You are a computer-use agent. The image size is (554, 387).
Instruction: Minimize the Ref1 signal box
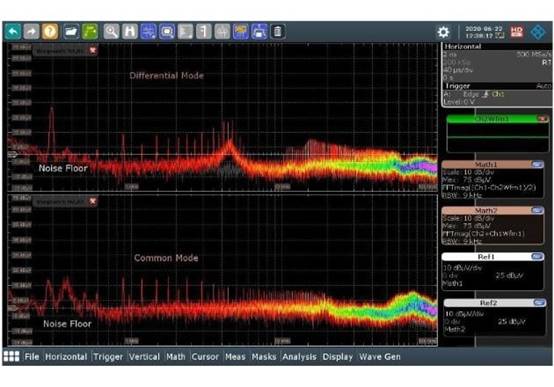537,257
